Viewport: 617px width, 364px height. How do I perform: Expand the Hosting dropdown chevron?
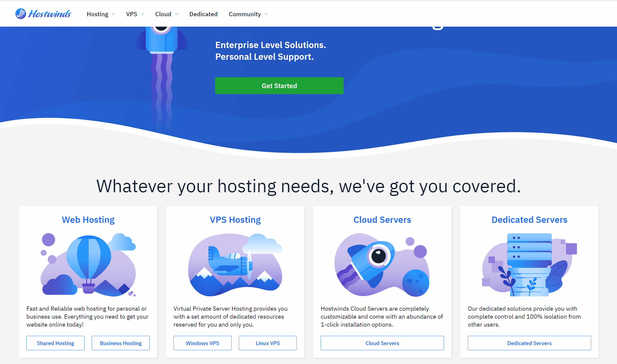(113, 14)
